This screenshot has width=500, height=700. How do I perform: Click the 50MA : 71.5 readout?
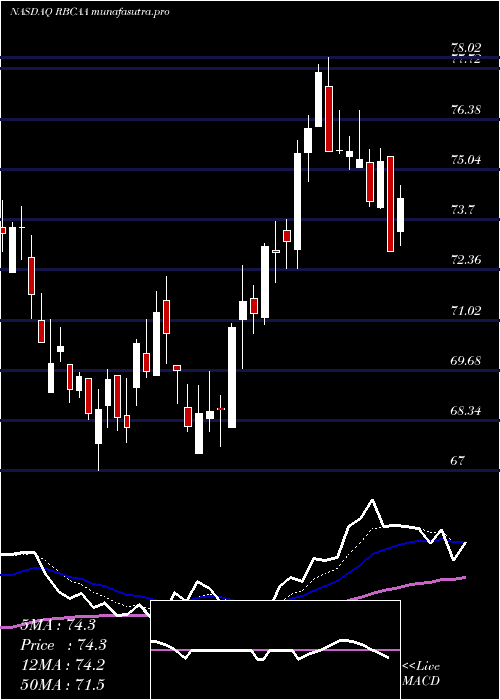(63, 684)
